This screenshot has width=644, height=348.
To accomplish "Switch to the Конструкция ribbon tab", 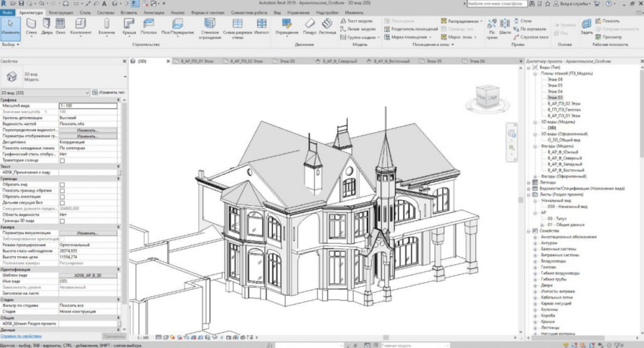I will click(x=61, y=12).
